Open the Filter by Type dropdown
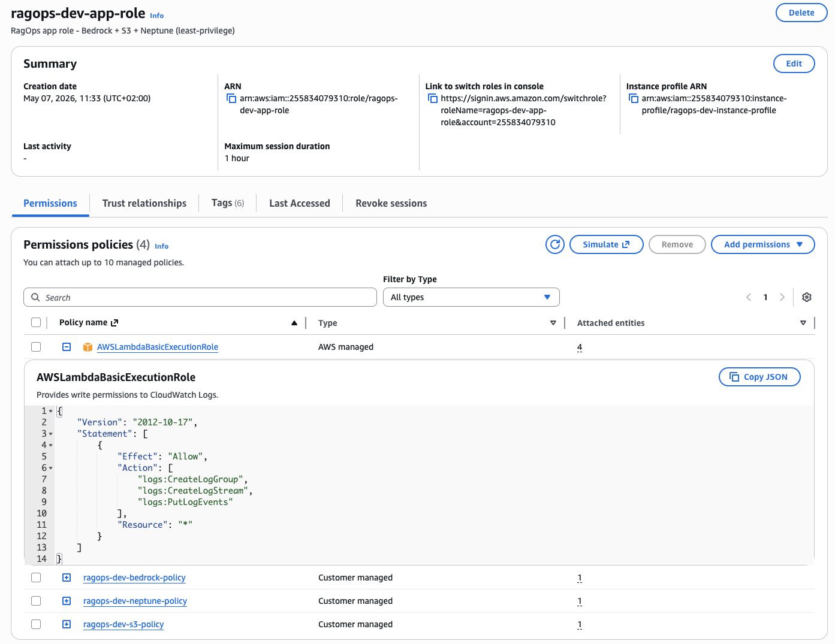Screen dimensions: 835x644 point(471,297)
